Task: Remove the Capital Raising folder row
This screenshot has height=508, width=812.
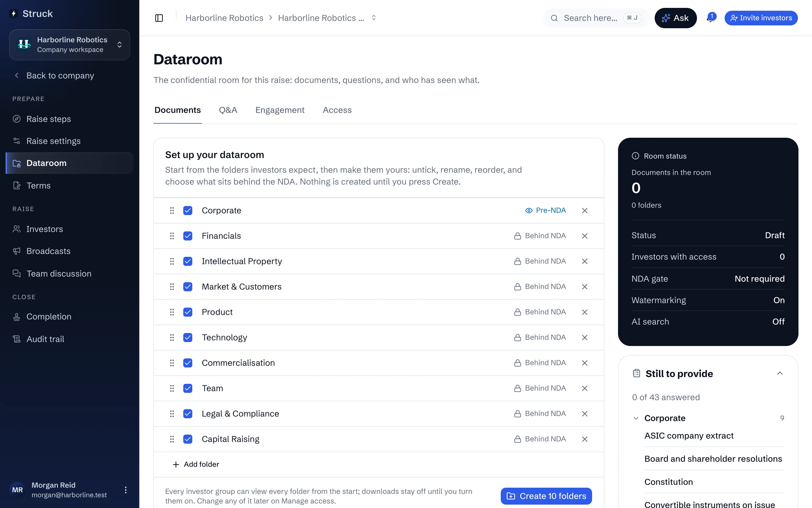Action: point(584,439)
